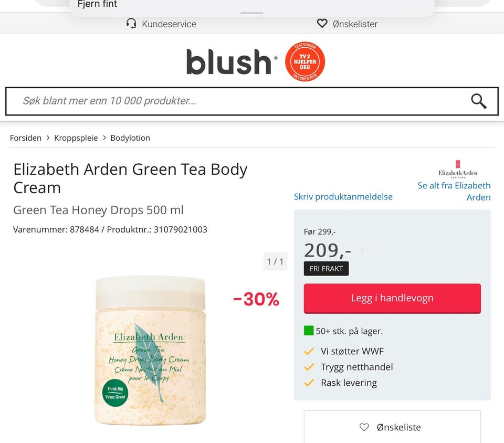
Task: Go to the Bodylotion breadcrumb category
Action: tap(130, 138)
